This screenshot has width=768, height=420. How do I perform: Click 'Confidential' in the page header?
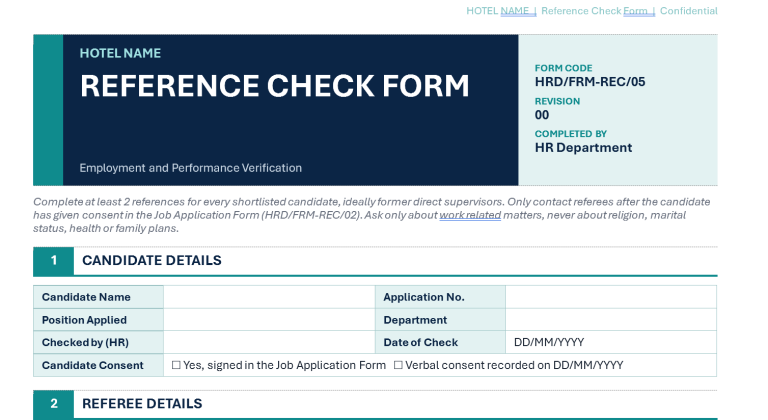(689, 11)
